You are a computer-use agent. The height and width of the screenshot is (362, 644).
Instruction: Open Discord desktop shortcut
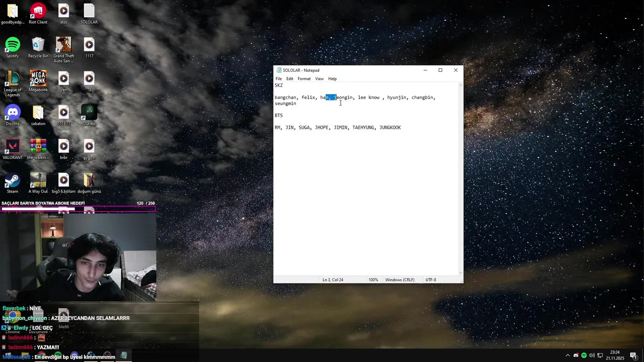coord(13,115)
